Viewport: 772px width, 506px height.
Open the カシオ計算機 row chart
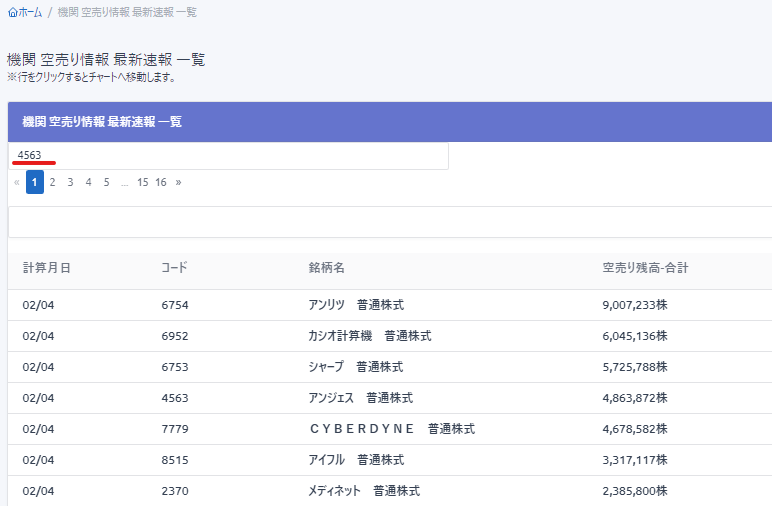[x=369, y=336]
